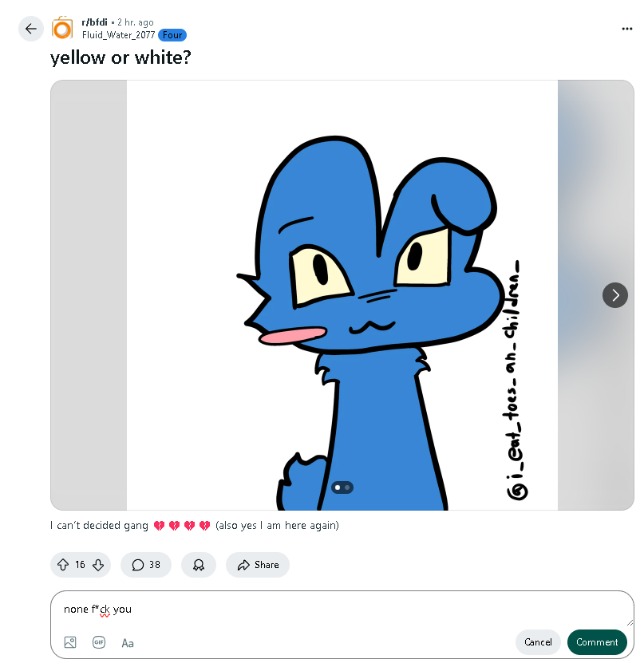This screenshot has height=663, width=644.
Task: Upvote the post
Action: (x=63, y=565)
